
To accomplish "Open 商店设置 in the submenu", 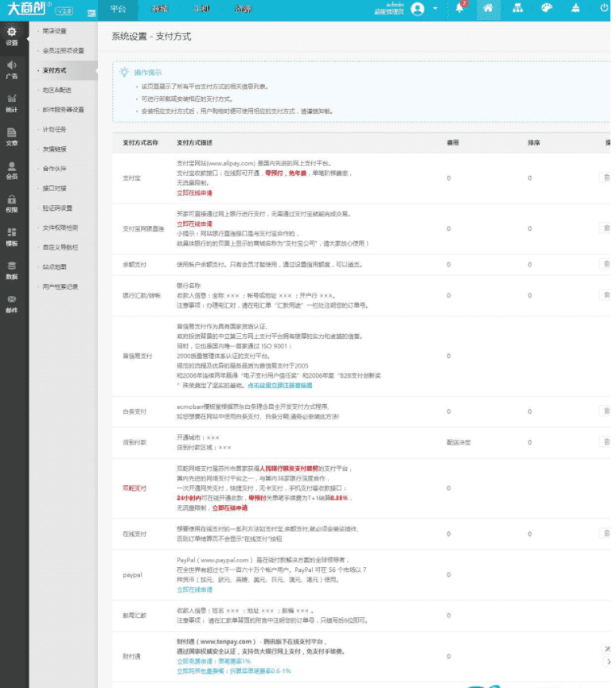I will (x=54, y=31).
